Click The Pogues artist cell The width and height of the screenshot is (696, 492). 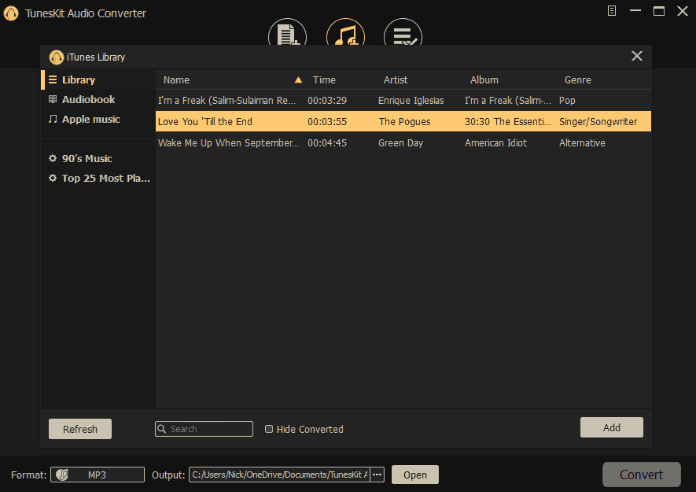tap(404, 121)
